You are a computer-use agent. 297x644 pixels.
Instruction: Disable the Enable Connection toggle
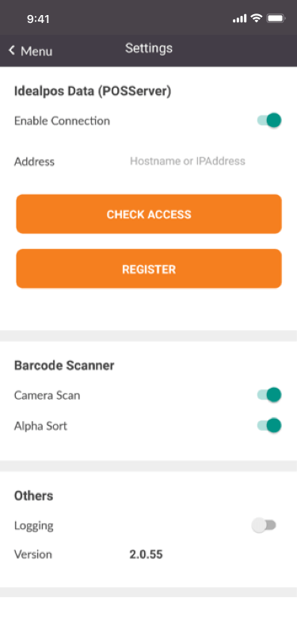click(x=269, y=121)
